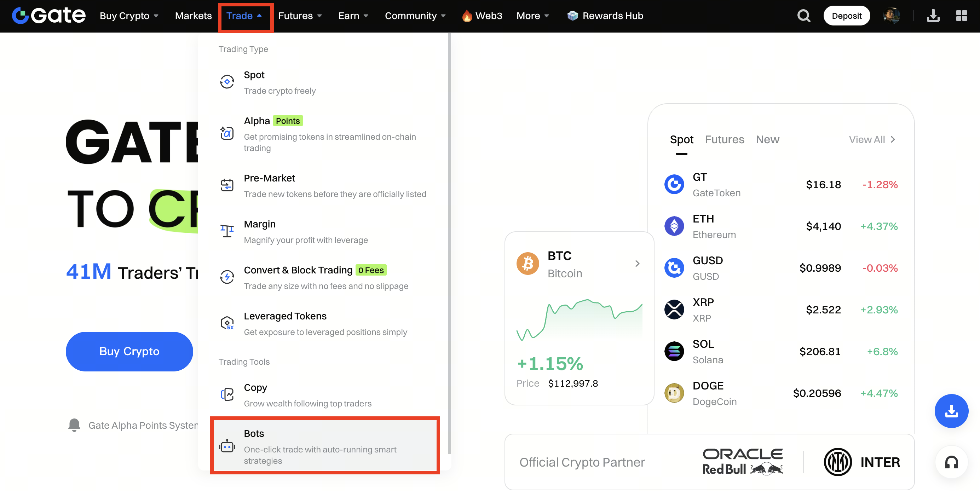Click the notification bell icon
This screenshot has width=980, height=491.
(74, 425)
